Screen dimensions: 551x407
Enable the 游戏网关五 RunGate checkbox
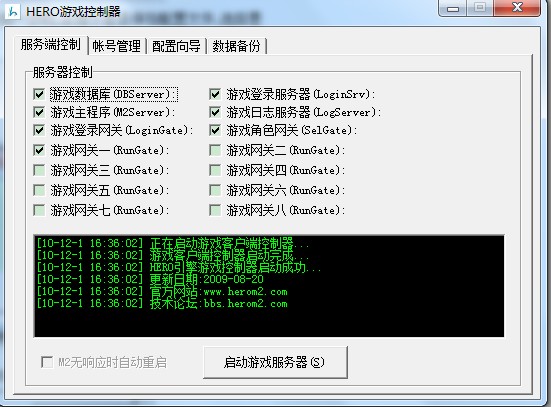tap(39, 190)
